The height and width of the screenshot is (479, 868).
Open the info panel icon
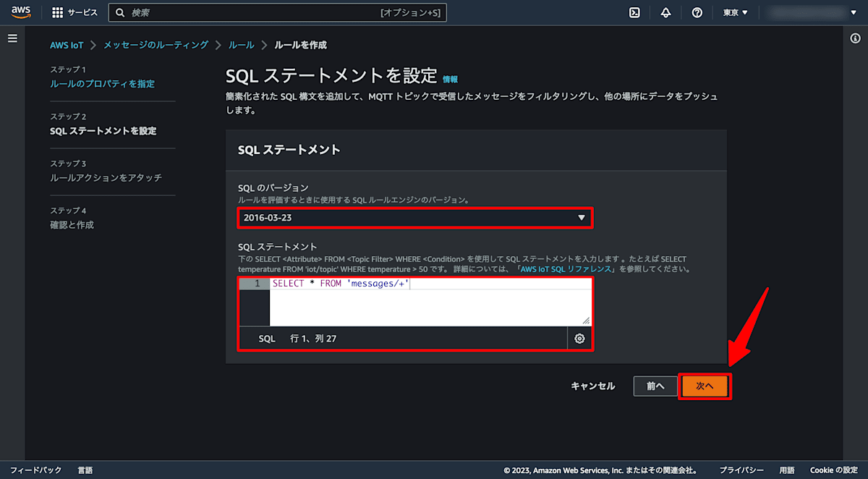856,39
